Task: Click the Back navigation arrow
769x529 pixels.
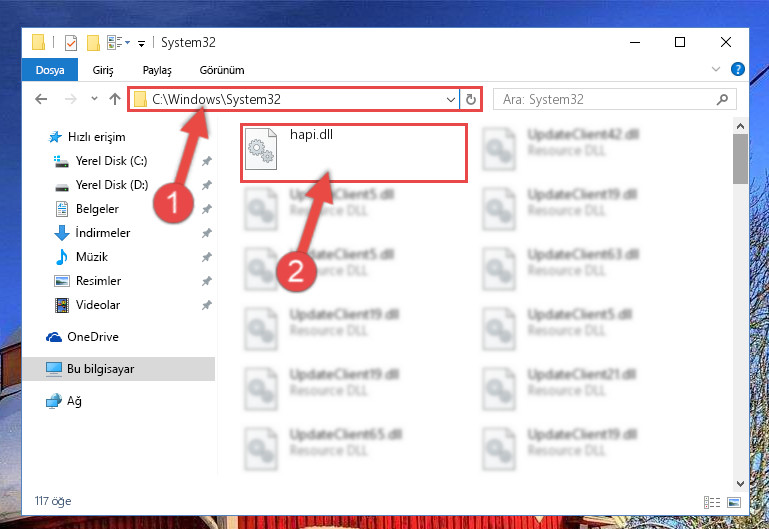Action: [x=41, y=99]
